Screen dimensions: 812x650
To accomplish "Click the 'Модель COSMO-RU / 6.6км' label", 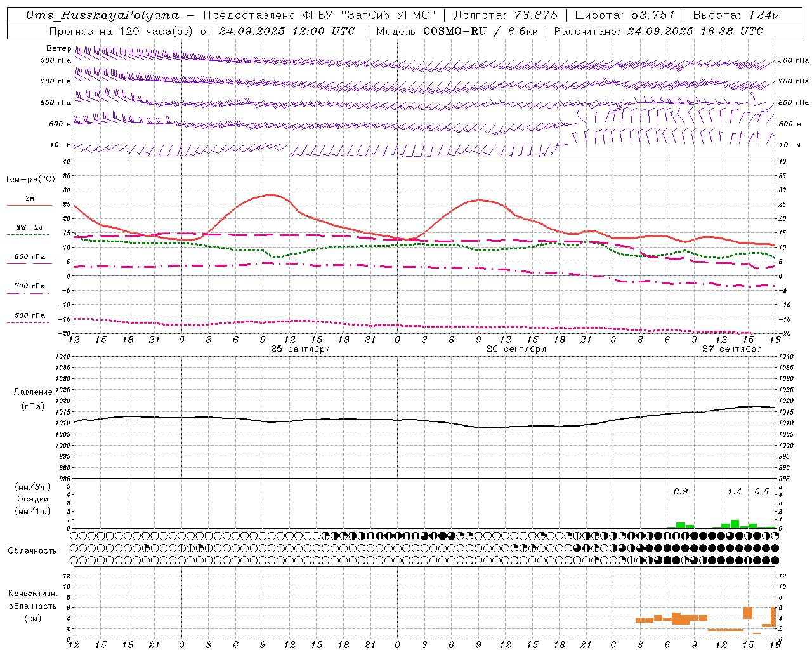I will [x=457, y=31].
